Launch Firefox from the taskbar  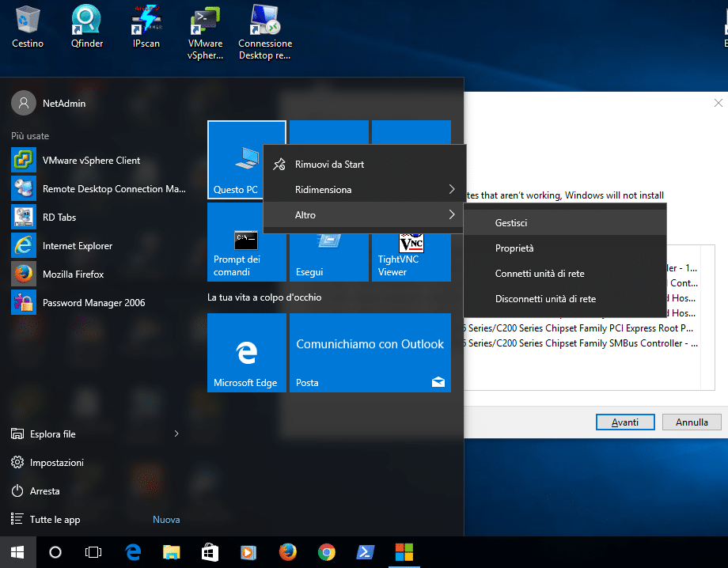[287, 552]
